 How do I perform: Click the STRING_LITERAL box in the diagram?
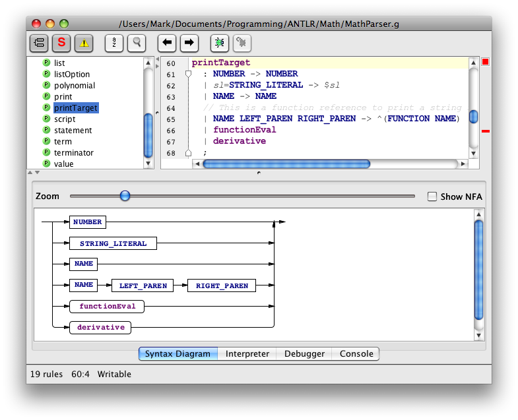click(113, 243)
